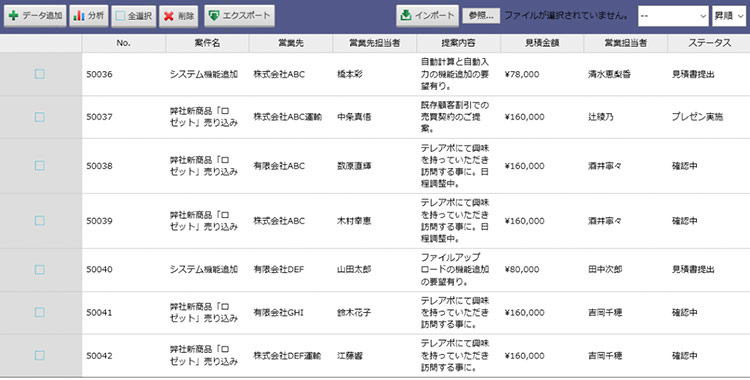Click the 参照... file browse button
The width and height of the screenshot is (750, 380).
pos(481,15)
